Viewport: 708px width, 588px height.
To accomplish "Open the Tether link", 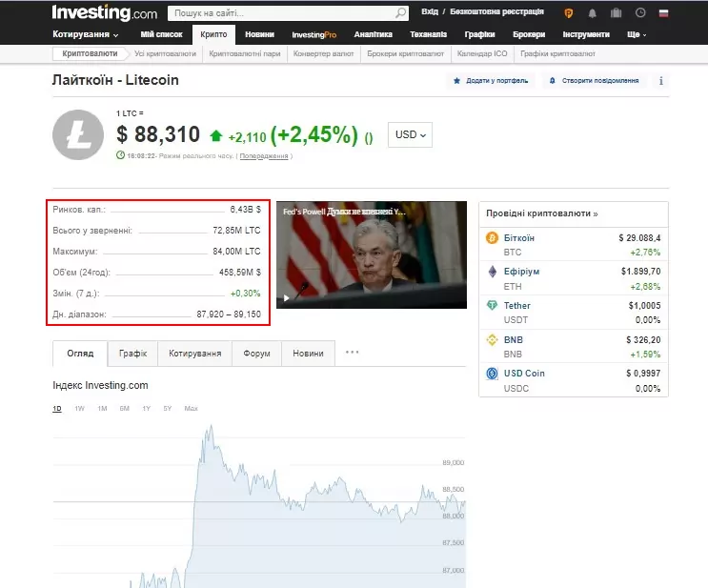I will (x=517, y=306).
